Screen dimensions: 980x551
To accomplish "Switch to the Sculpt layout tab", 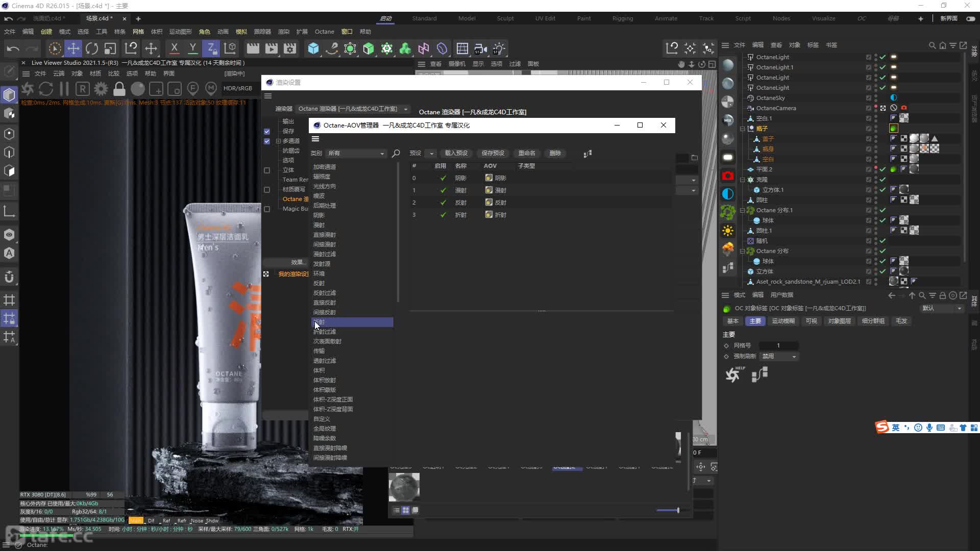I will coord(505,18).
